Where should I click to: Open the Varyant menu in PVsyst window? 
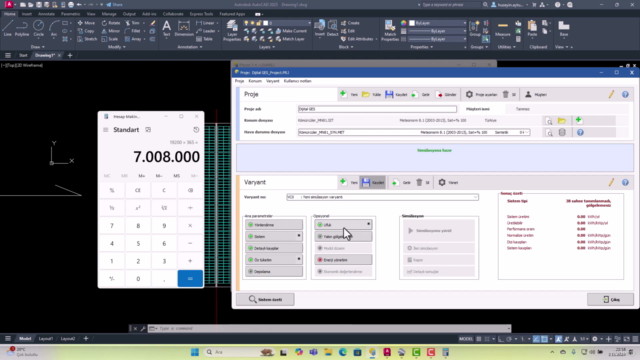(x=273, y=81)
